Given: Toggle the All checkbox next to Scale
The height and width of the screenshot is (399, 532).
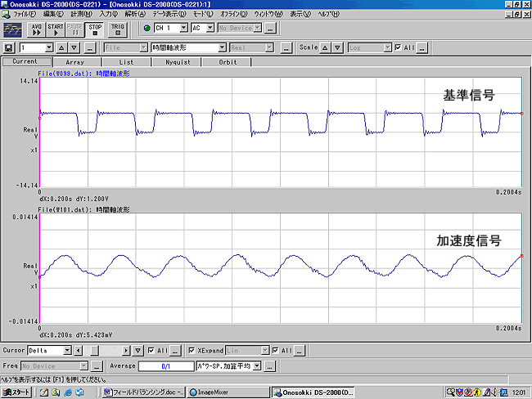Looking at the screenshot, I should click(398, 47).
